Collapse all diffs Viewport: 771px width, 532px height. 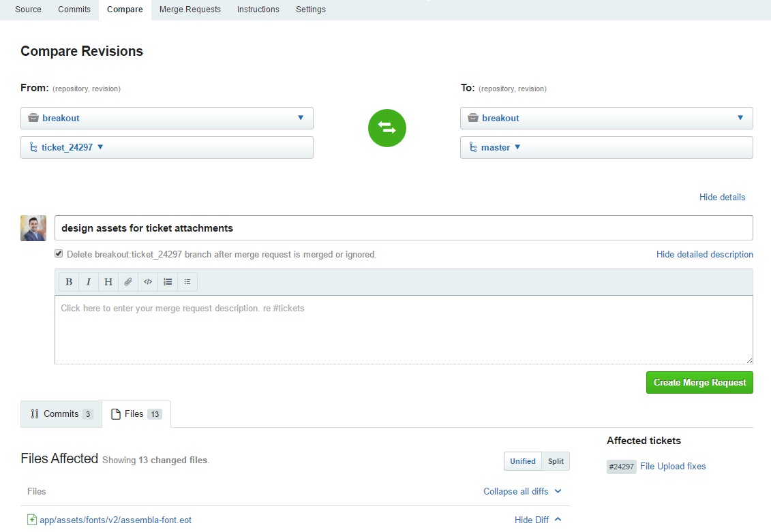click(522, 491)
